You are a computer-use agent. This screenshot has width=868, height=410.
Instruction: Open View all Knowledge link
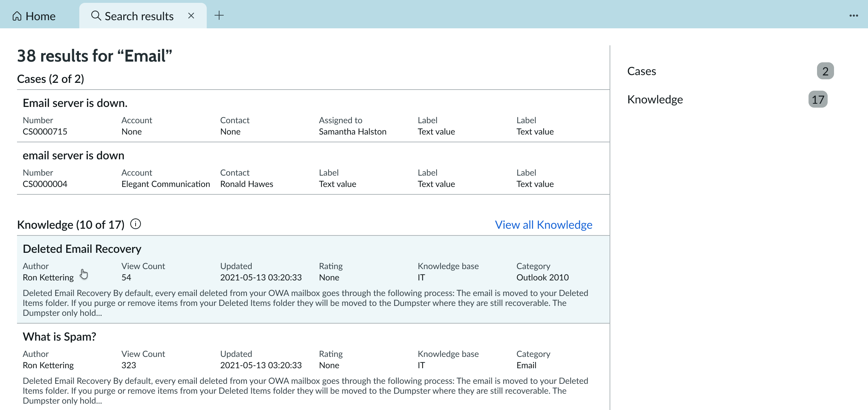pos(543,224)
